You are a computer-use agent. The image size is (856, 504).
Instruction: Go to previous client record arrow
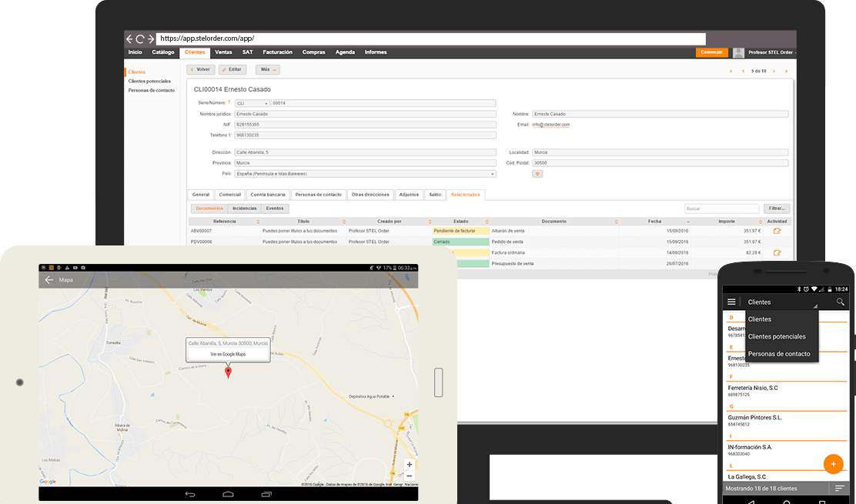coord(743,72)
